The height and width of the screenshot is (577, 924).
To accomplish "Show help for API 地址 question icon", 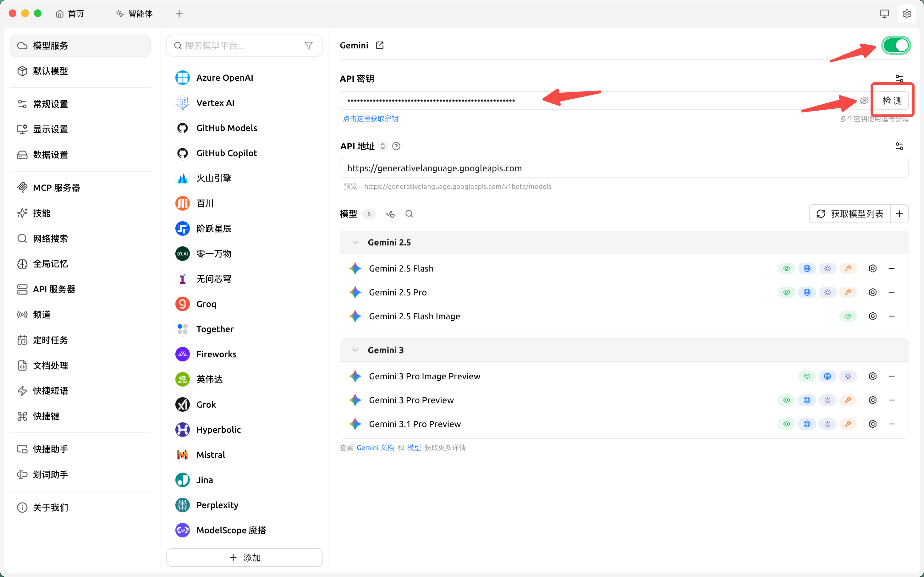I will pyautogui.click(x=396, y=146).
